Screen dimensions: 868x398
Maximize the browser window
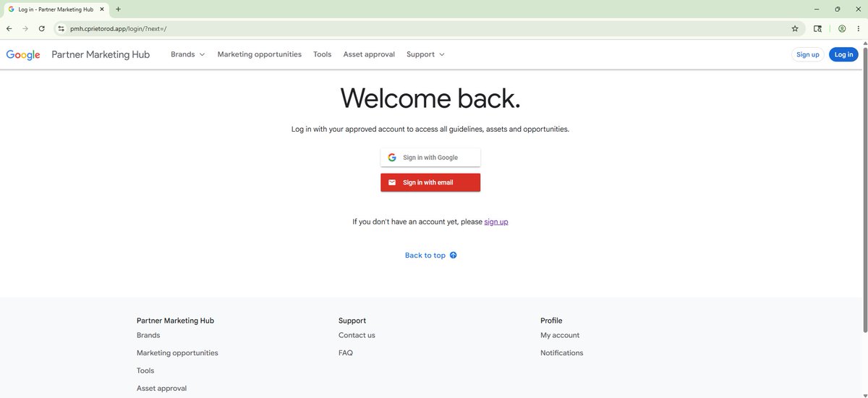pos(838,9)
